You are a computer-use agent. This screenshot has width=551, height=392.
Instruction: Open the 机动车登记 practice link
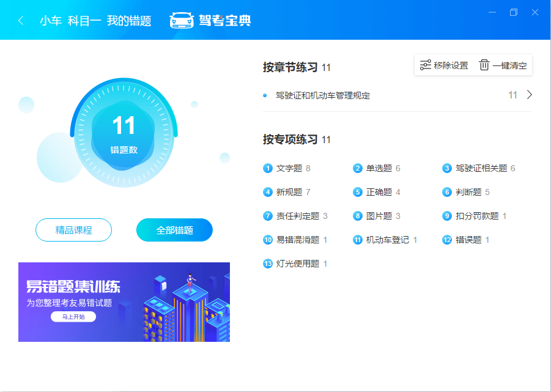[x=388, y=240]
